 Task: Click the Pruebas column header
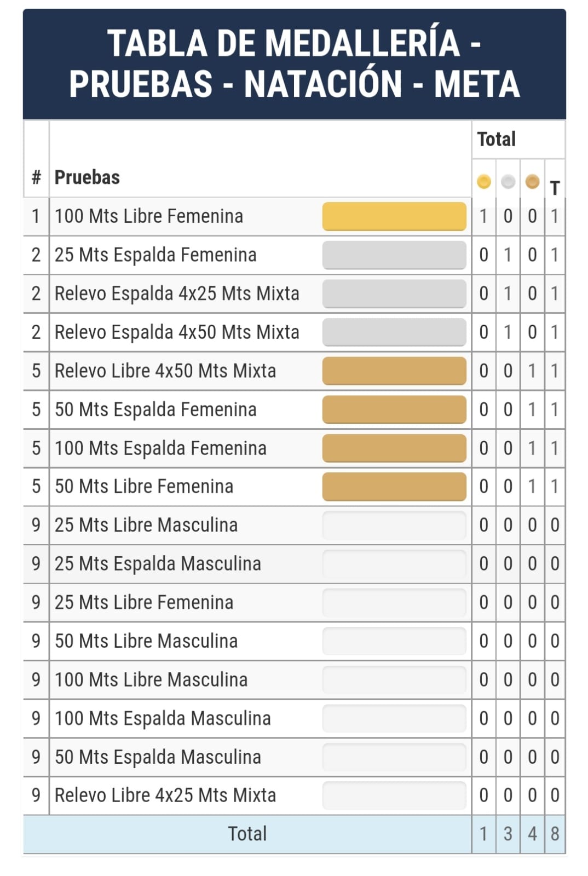click(87, 177)
